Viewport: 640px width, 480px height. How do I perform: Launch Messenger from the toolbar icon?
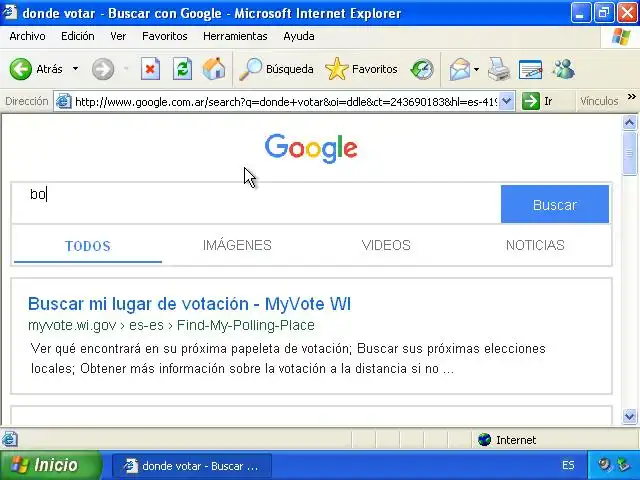coord(563,69)
